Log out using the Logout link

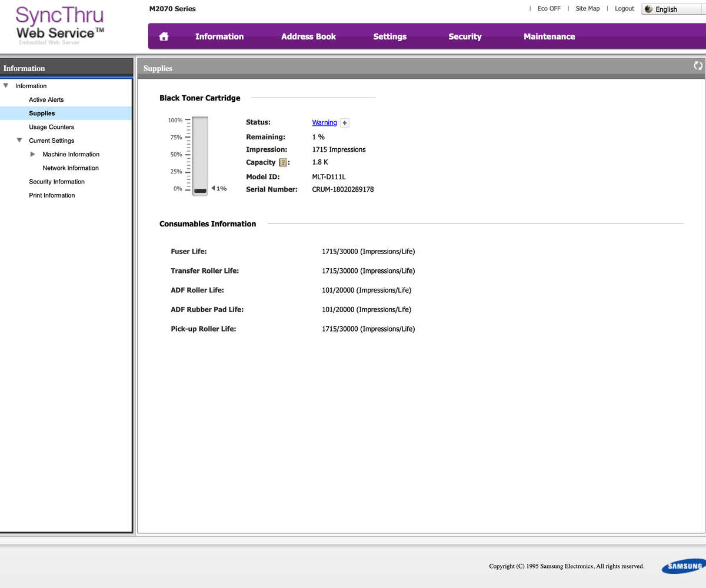624,9
